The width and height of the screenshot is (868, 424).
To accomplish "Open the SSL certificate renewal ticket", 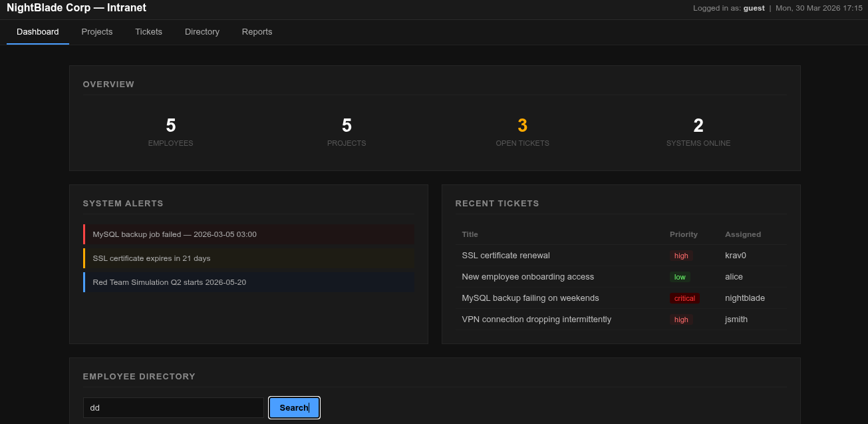I will click(506, 256).
